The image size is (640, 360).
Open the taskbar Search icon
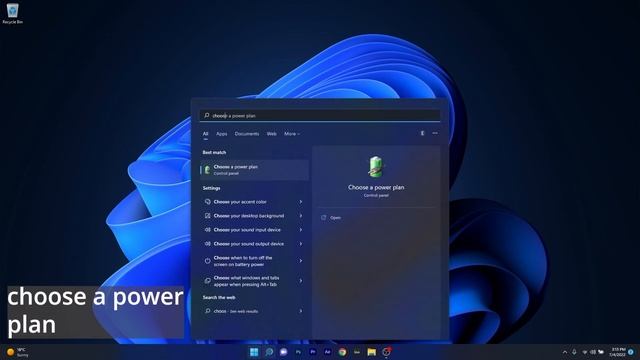(269, 352)
